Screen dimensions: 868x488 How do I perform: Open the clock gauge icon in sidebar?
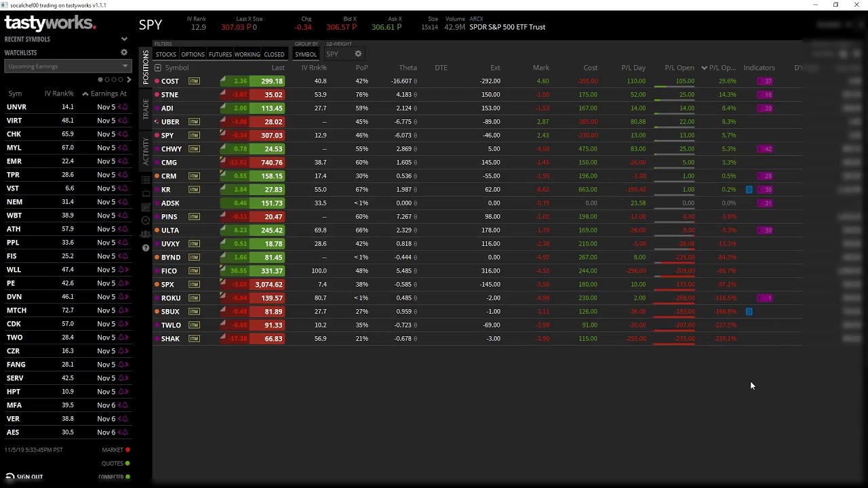(x=146, y=220)
